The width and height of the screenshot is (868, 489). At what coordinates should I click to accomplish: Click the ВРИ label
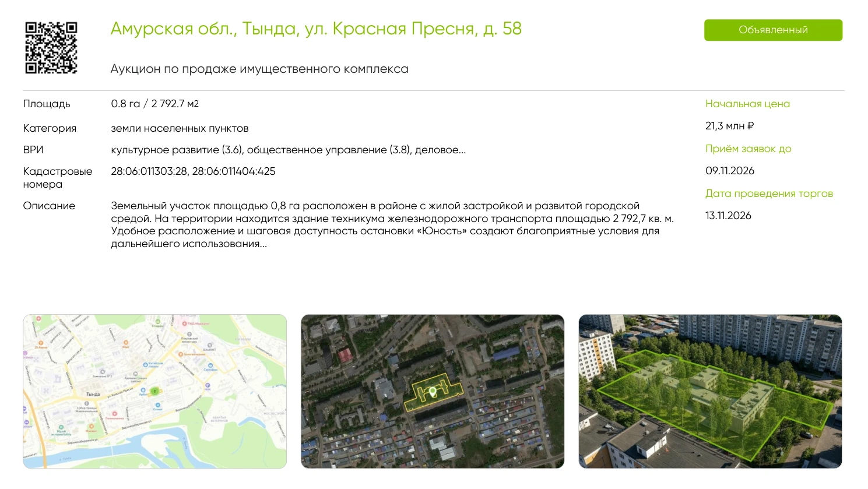(x=33, y=150)
